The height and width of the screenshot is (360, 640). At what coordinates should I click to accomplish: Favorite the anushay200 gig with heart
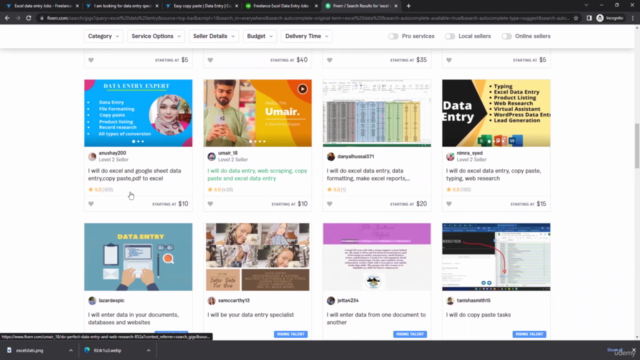click(91, 204)
